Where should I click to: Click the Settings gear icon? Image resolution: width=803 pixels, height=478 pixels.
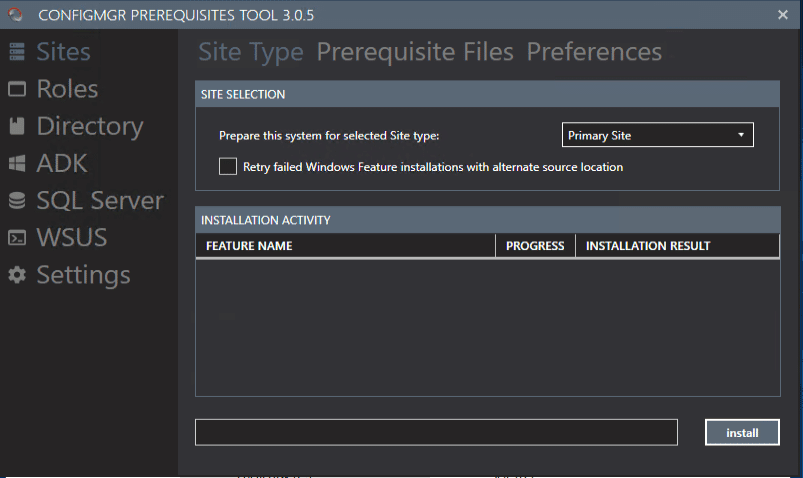click(x=17, y=275)
